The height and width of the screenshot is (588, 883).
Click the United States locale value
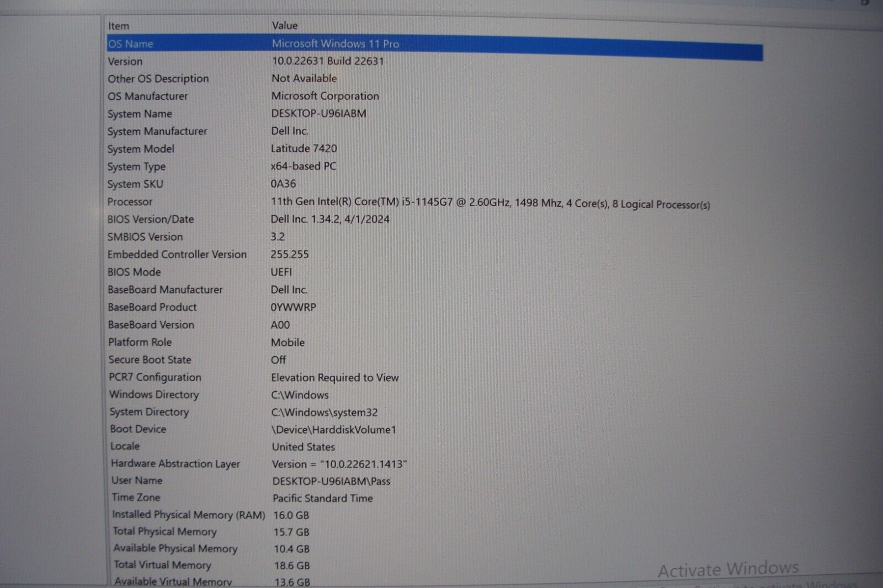click(304, 447)
